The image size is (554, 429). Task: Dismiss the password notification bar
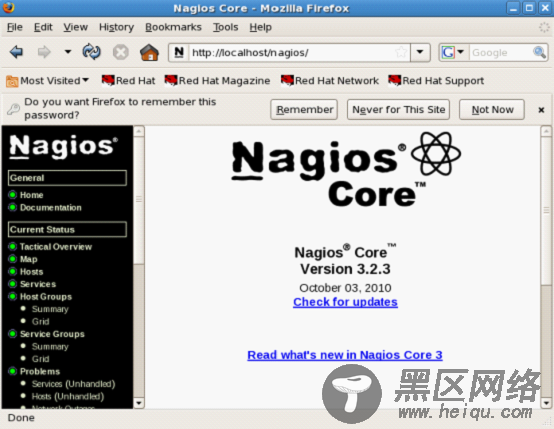pyautogui.click(x=541, y=110)
